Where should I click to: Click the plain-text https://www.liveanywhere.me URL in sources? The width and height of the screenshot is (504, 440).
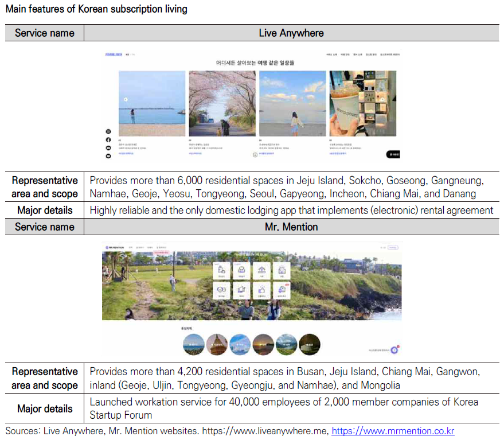[x=265, y=431]
